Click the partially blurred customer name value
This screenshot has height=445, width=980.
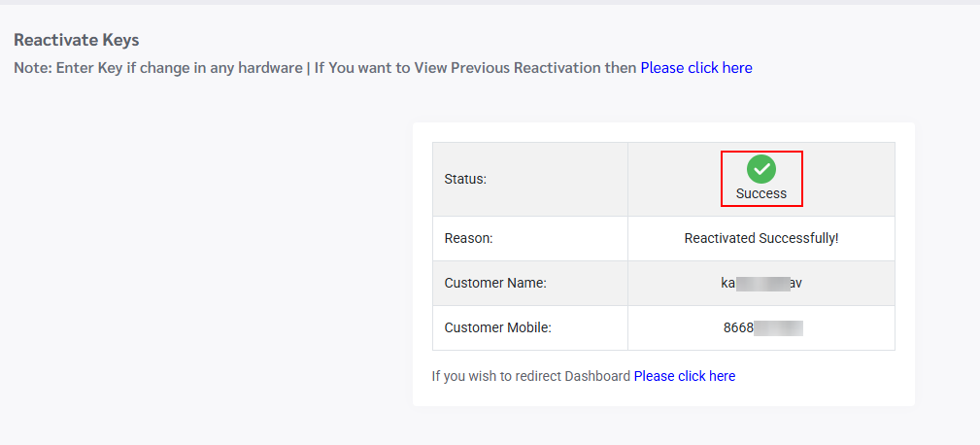[761, 283]
